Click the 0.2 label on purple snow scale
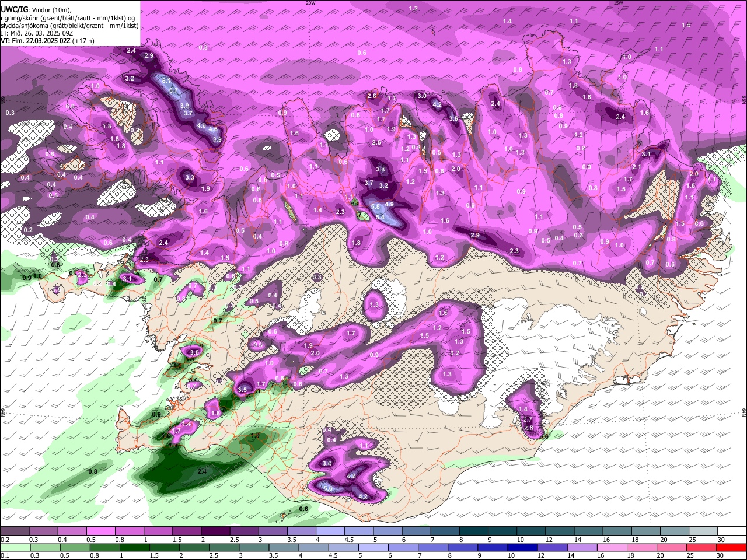This screenshot has height=560, width=747. (x=4, y=540)
